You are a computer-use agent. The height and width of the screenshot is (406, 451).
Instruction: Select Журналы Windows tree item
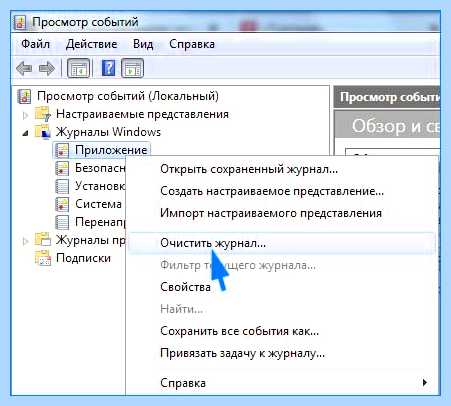coord(108,132)
